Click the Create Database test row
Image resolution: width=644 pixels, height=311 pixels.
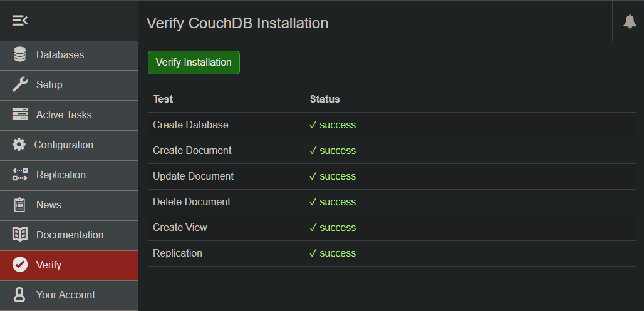pyautogui.click(x=190, y=125)
